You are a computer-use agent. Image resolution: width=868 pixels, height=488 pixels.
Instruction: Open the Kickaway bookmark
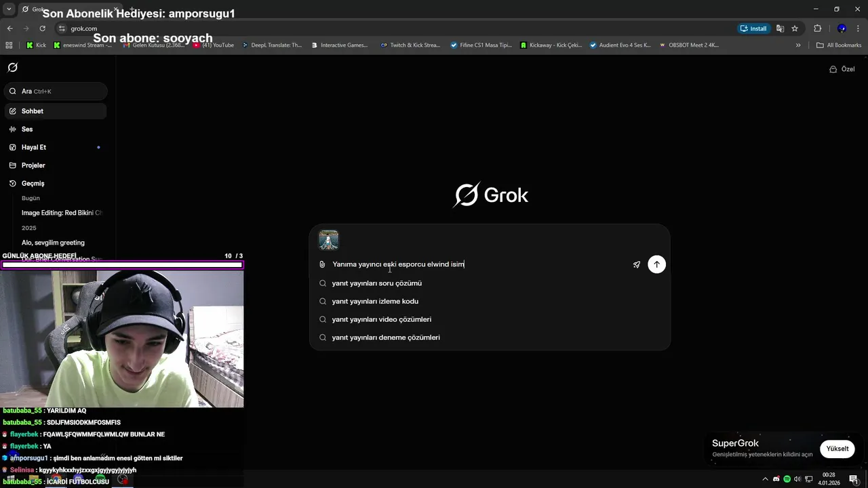coord(551,45)
